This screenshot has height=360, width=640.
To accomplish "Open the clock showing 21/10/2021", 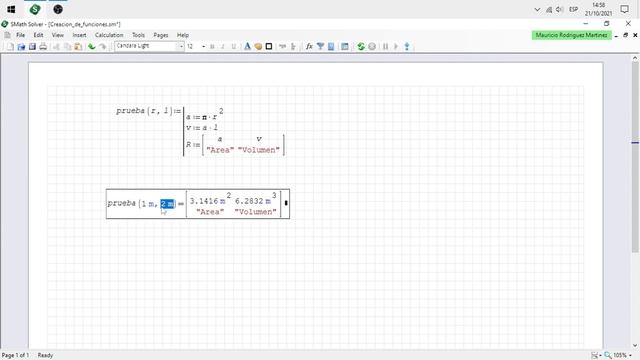I will tap(598, 9).
